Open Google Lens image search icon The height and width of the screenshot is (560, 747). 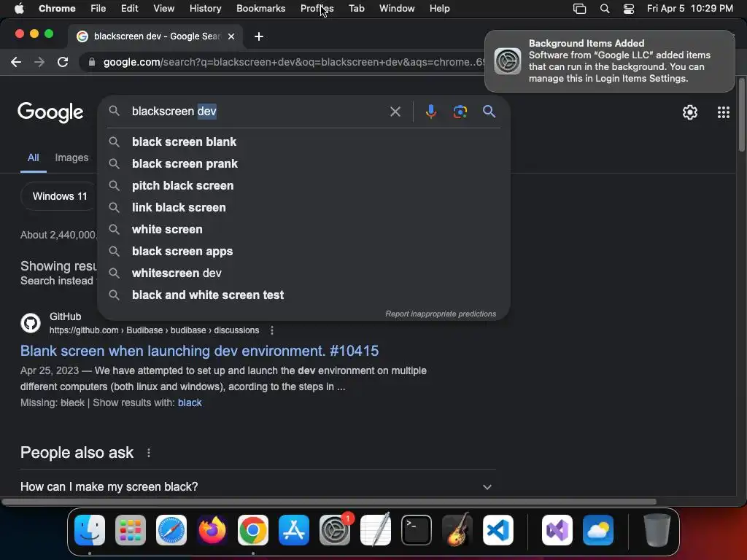tap(460, 112)
